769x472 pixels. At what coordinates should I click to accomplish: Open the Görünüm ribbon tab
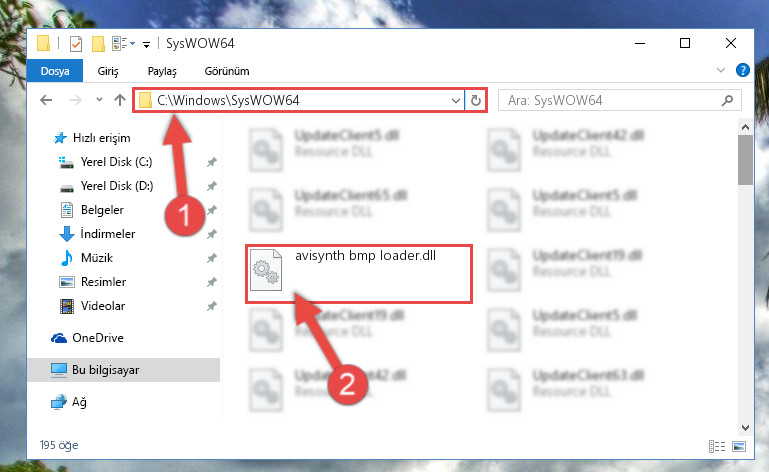pos(227,71)
